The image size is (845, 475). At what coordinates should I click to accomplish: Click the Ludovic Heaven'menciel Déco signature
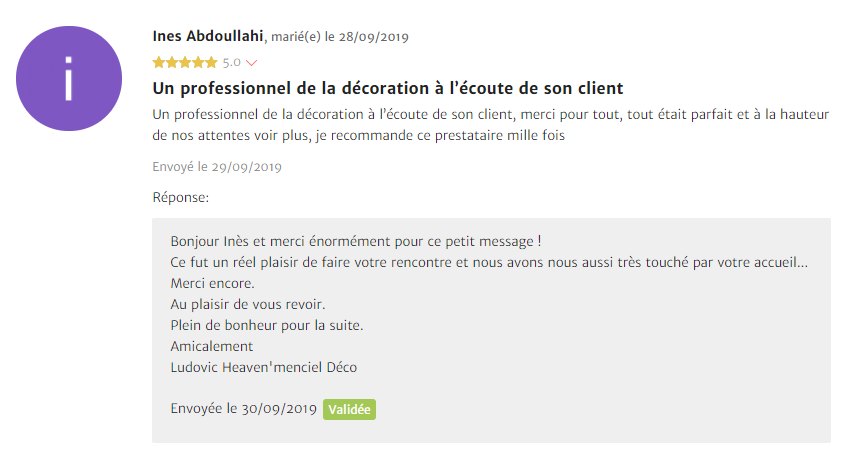(x=264, y=367)
